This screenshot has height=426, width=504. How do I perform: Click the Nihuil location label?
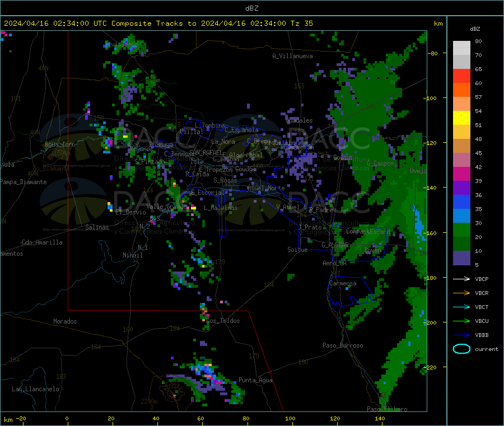(133, 255)
